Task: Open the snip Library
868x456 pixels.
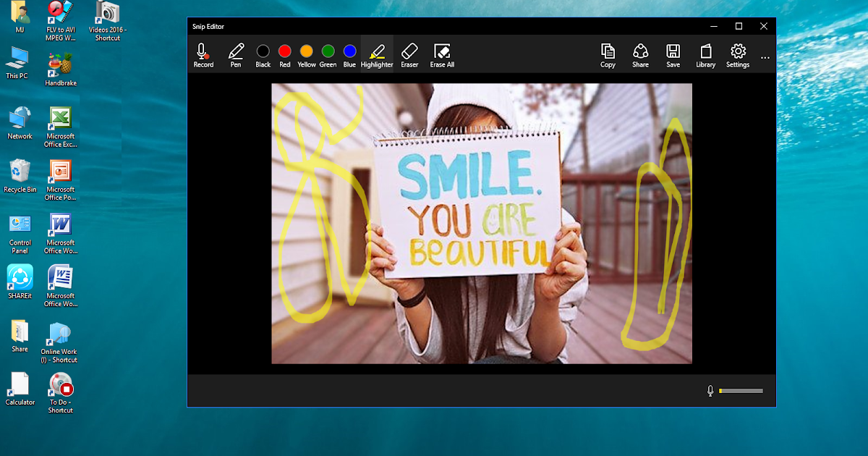Action: pyautogui.click(x=705, y=54)
